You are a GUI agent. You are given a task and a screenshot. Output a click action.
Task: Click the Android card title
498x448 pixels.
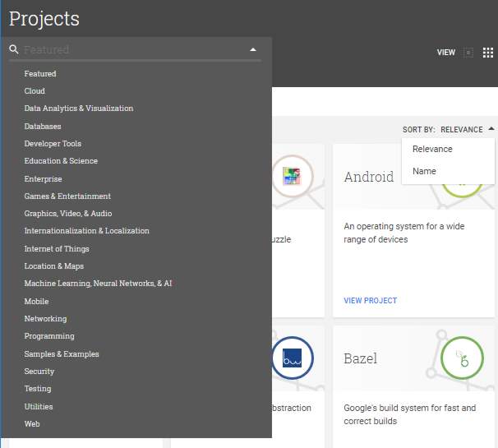point(369,177)
